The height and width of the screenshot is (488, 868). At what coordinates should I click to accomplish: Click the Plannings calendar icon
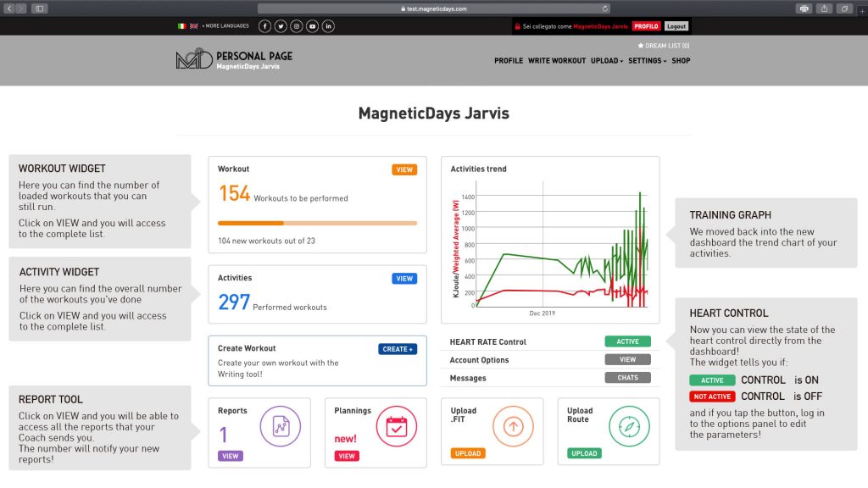point(397,427)
